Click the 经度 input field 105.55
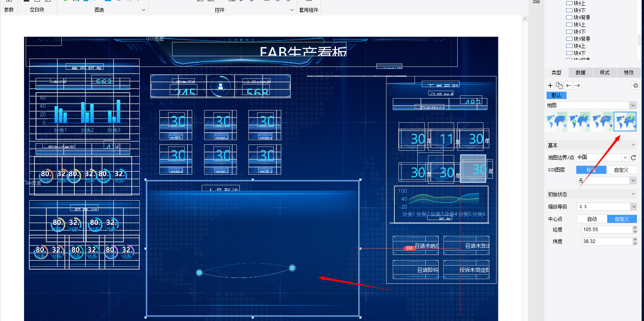Image resolution: width=644 pixels, height=321 pixels. tap(606, 230)
